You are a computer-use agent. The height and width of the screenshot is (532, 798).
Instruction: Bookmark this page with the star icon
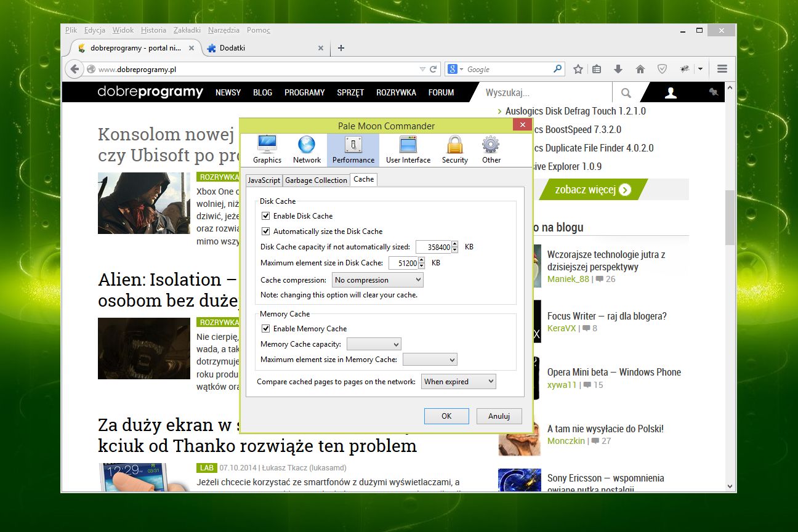[x=578, y=70]
